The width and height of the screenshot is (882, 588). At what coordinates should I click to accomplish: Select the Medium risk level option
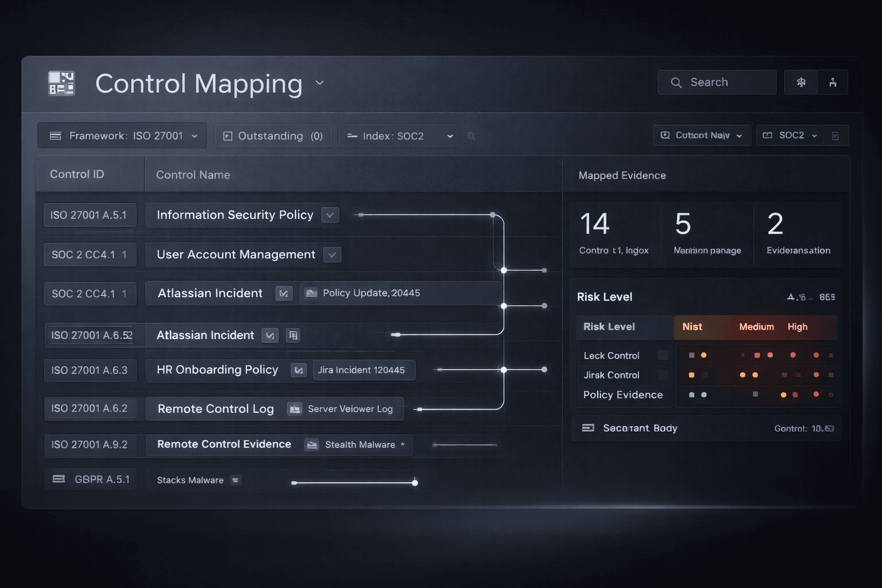point(756,327)
